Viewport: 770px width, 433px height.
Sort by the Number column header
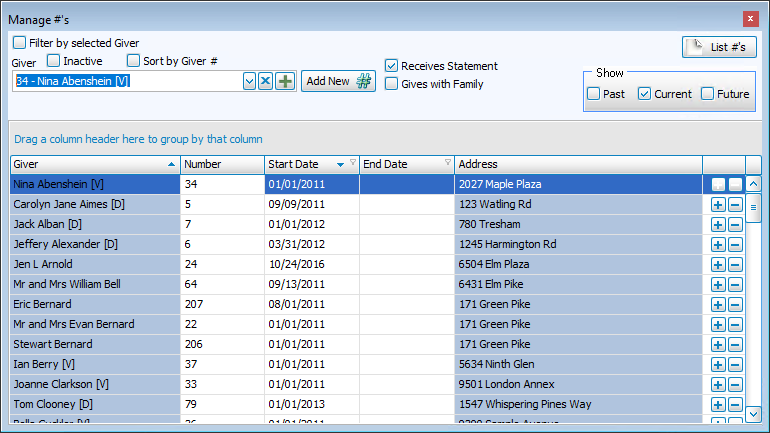pos(221,164)
